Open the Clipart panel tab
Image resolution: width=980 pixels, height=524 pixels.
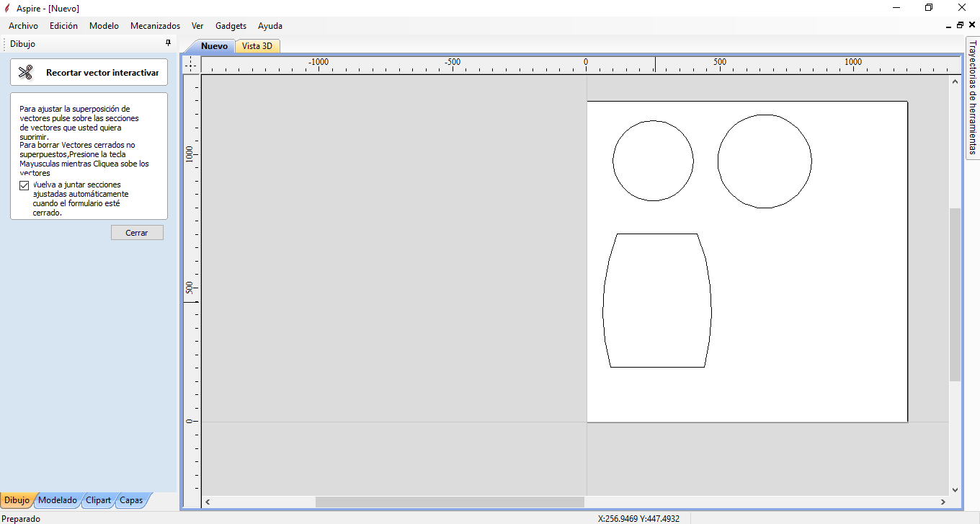98,500
